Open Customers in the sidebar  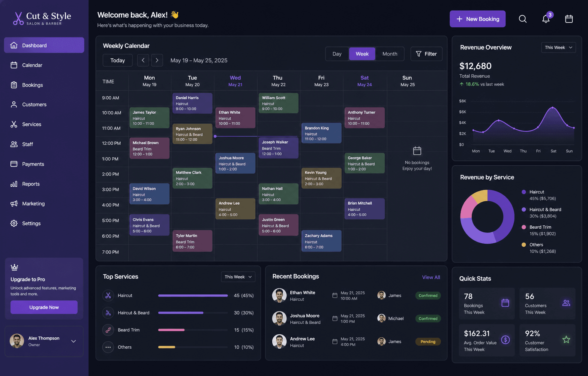tap(44, 105)
